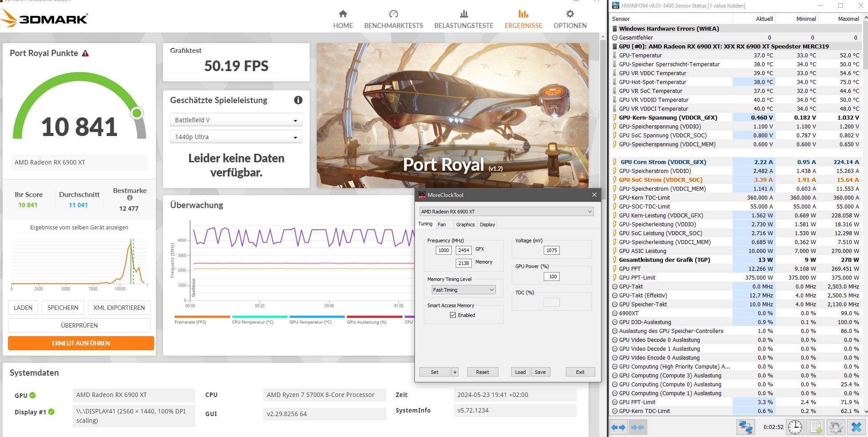Click GFX max frequency field showing 2454
Image resolution: width=868 pixels, height=437 pixels.
[464, 250]
